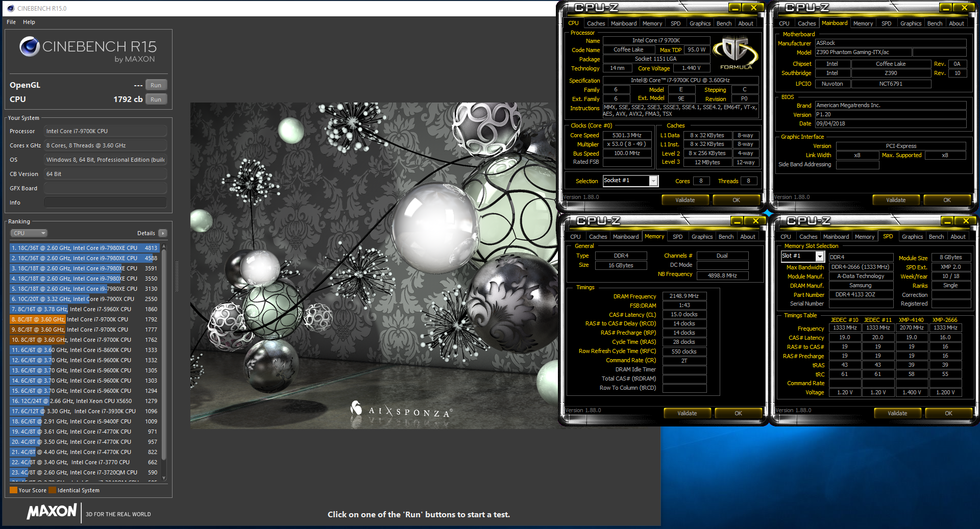The image size is (980, 529).
Task: Click the Processor field Intel Core i7-9700K CPU
Action: pos(105,131)
